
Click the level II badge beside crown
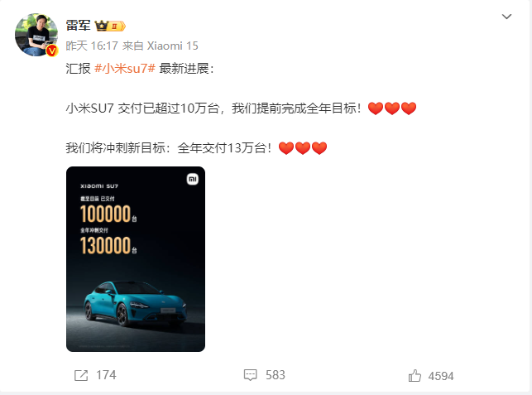point(117,26)
